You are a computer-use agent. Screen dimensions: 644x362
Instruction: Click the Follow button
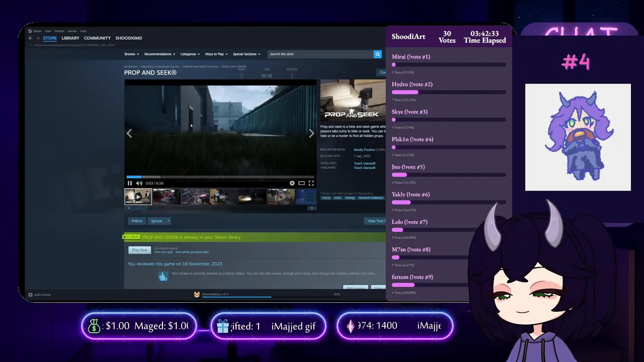[x=137, y=221]
